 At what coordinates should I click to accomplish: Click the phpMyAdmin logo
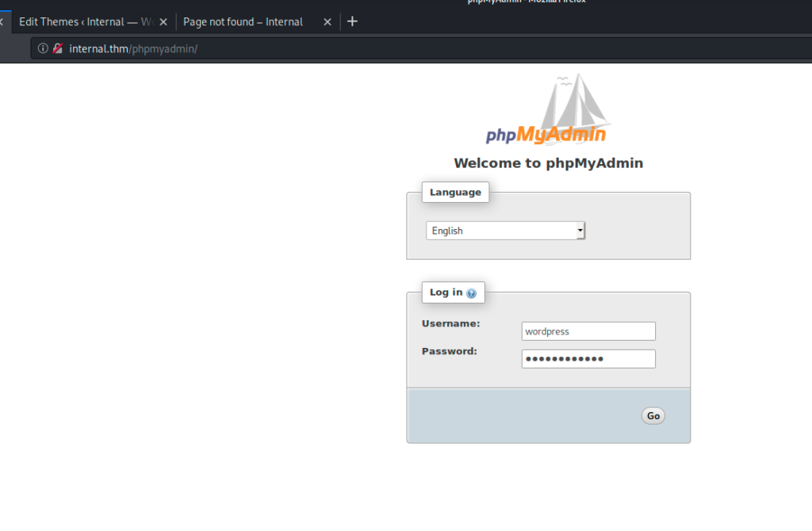(549, 108)
